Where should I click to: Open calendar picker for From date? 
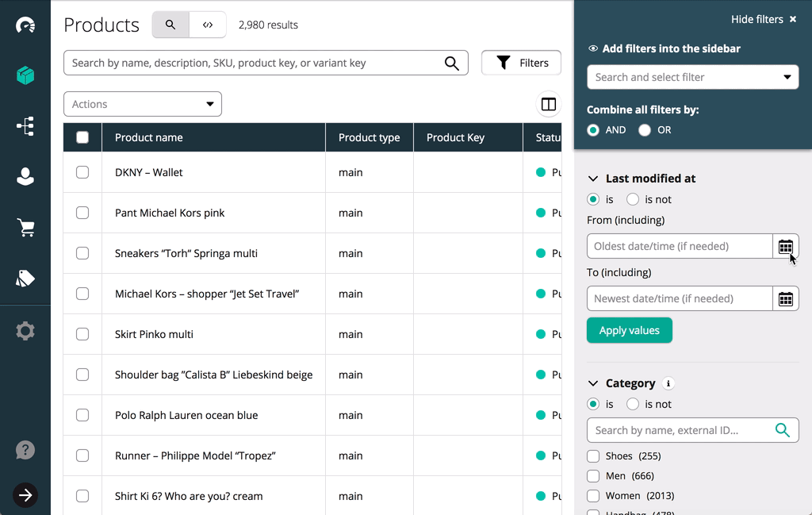[x=785, y=246]
